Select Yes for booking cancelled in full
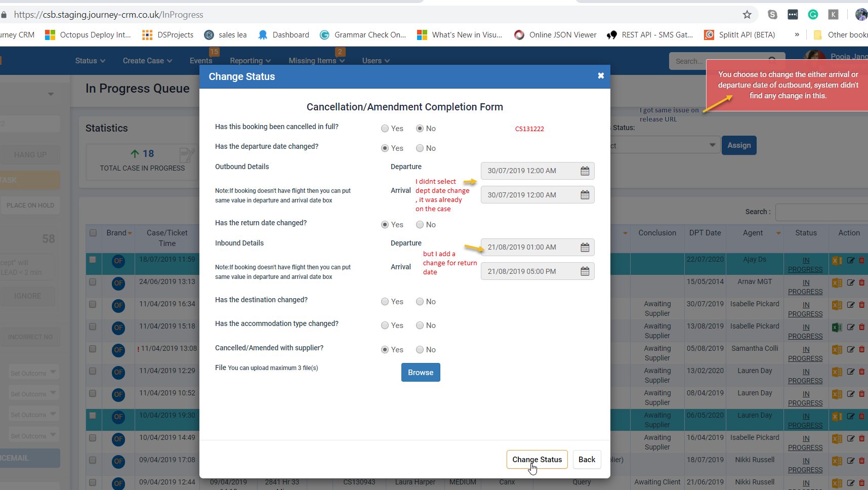868x490 pixels. coord(385,129)
